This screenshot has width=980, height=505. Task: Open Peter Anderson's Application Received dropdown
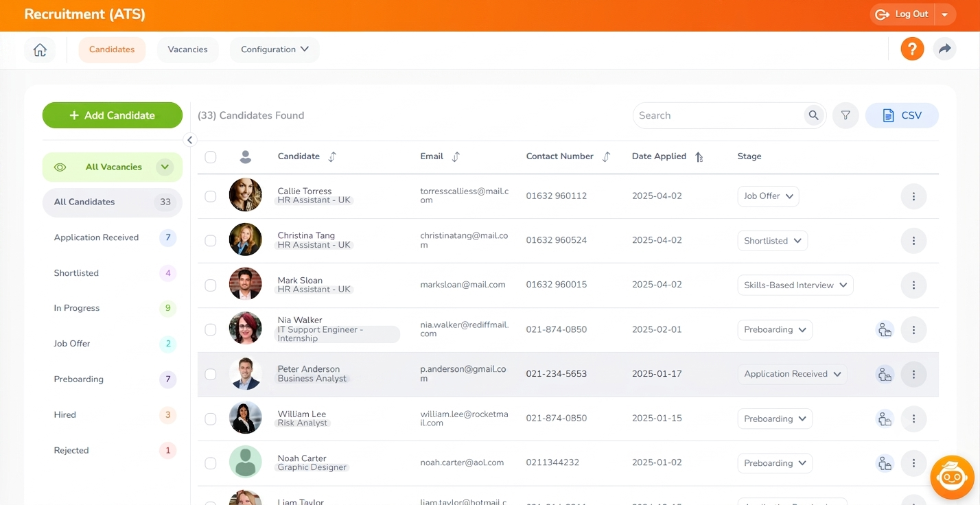792,375
